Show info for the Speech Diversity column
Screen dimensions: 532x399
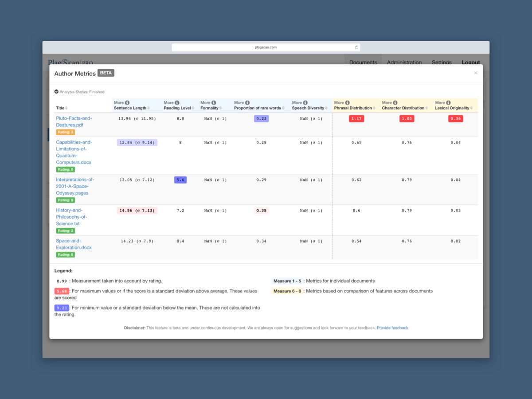pos(305,103)
